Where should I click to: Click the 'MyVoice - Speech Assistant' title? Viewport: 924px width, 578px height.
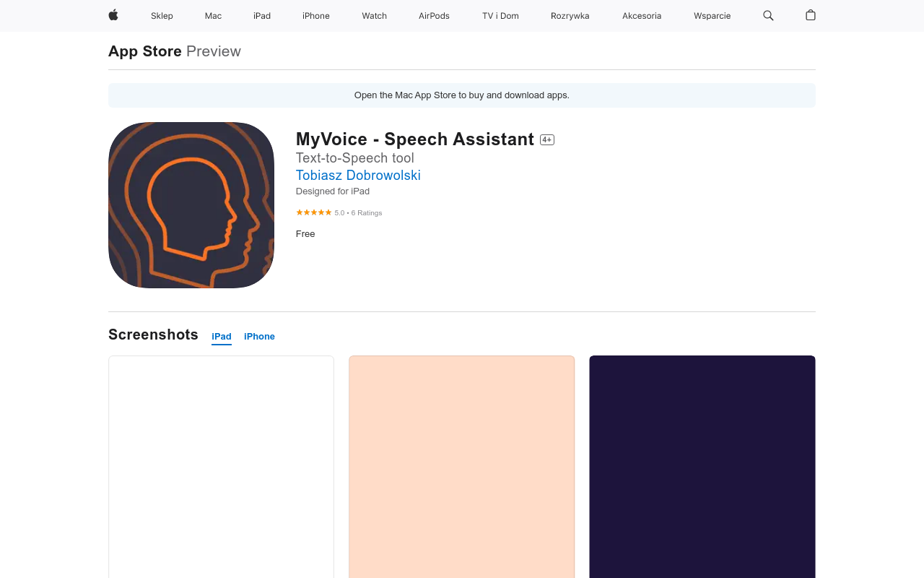pyautogui.click(x=415, y=139)
